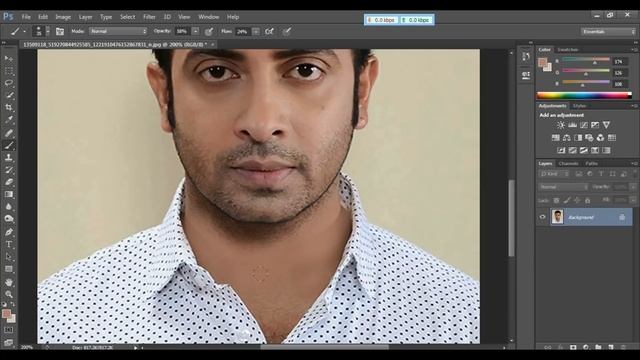Select the Hand tool
640x360 pixels.
[x=9, y=282]
